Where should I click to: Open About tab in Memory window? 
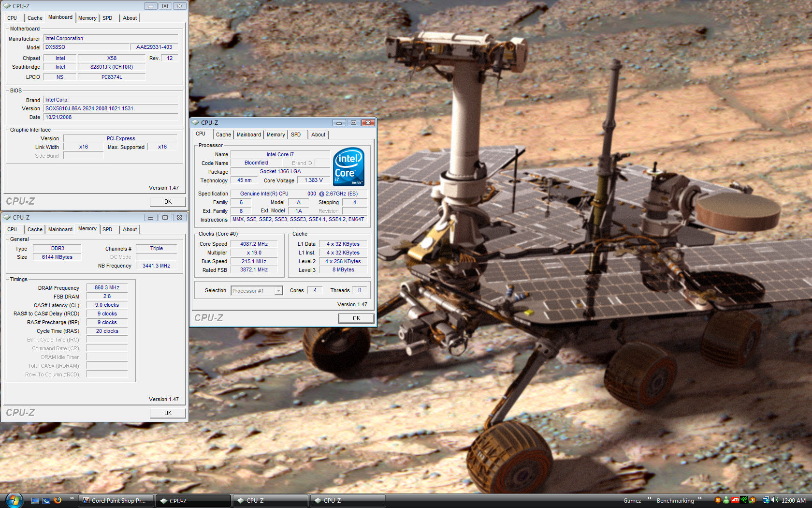click(130, 229)
